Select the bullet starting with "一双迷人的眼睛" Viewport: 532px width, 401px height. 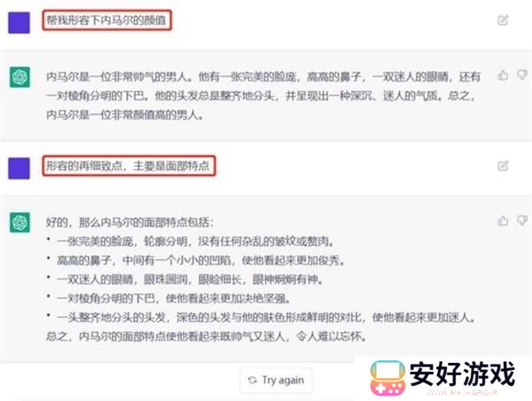190,279
